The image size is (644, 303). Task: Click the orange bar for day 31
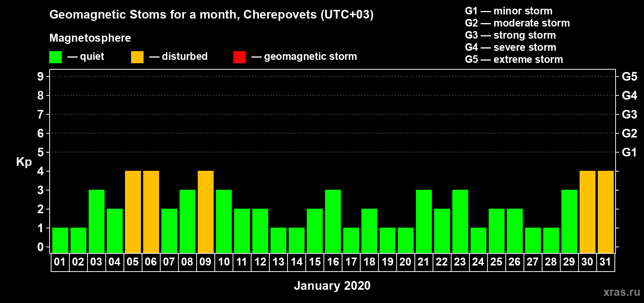[x=606, y=212]
